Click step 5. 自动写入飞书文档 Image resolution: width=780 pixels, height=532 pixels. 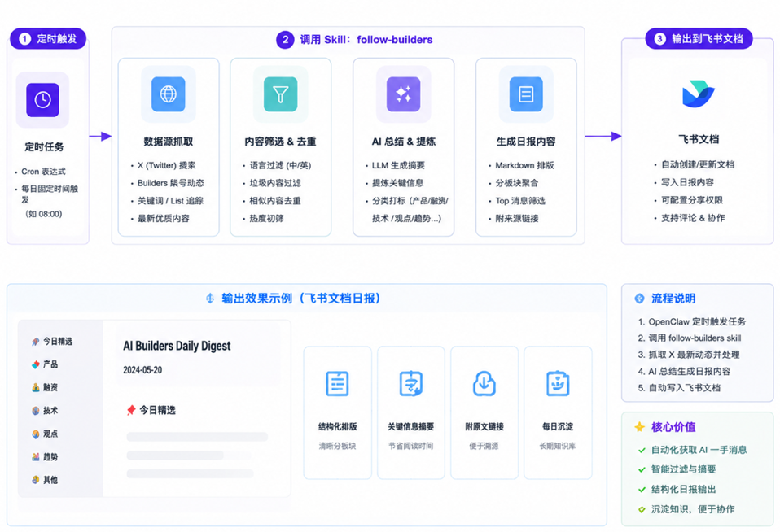(679, 388)
